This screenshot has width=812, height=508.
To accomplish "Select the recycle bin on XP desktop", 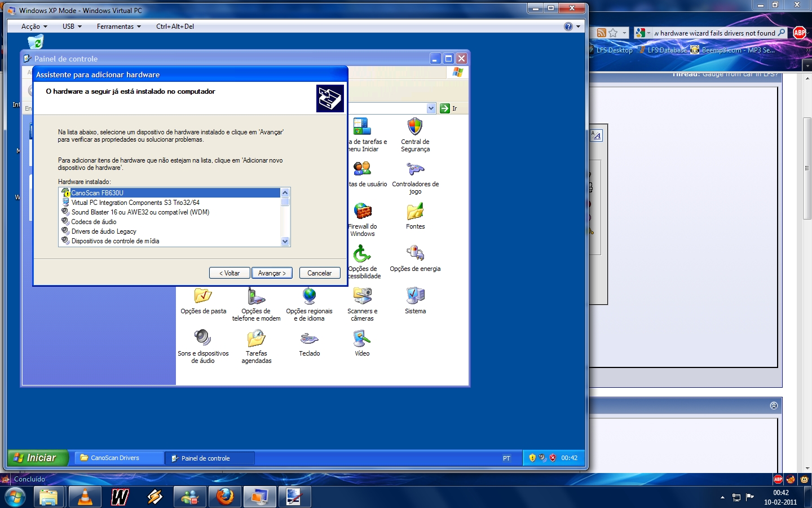I will tap(35, 42).
